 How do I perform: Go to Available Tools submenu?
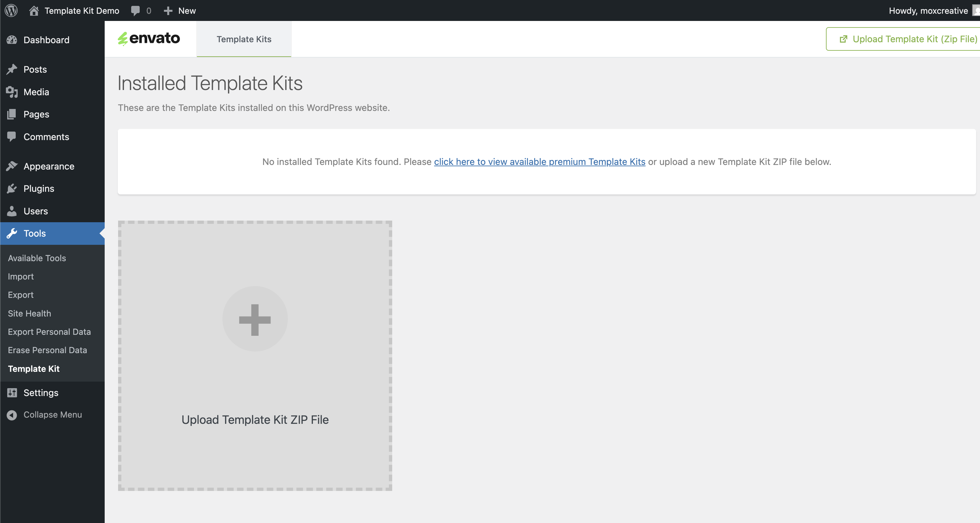point(37,258)
